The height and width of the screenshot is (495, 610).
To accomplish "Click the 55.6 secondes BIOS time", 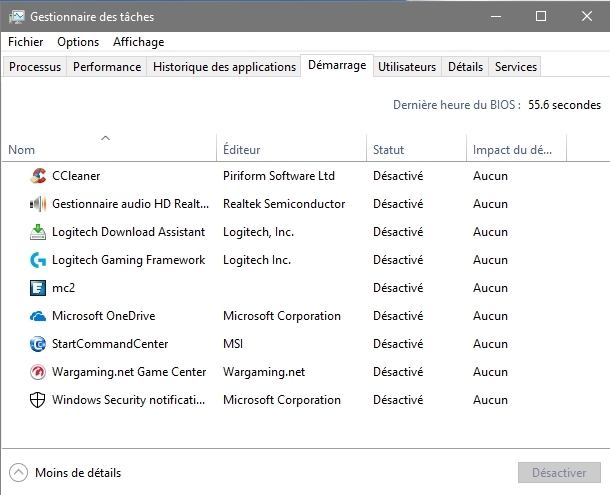I will 564,105.
